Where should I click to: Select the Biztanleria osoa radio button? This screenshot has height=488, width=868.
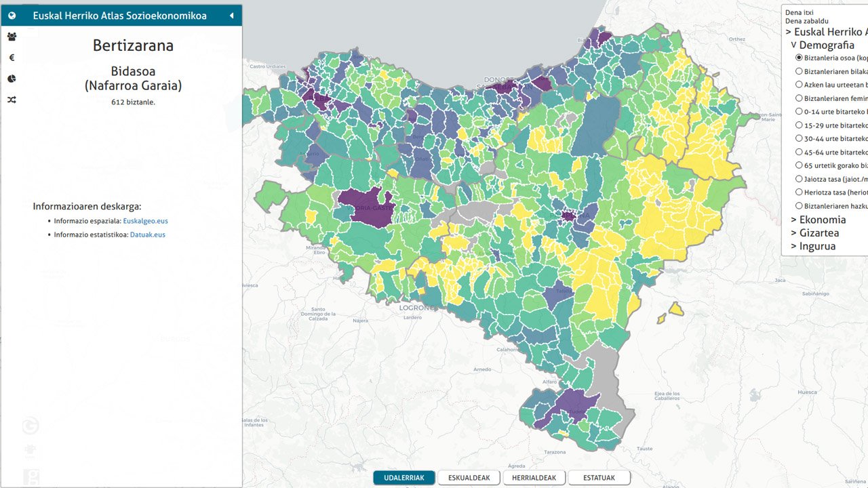[799, 58]
